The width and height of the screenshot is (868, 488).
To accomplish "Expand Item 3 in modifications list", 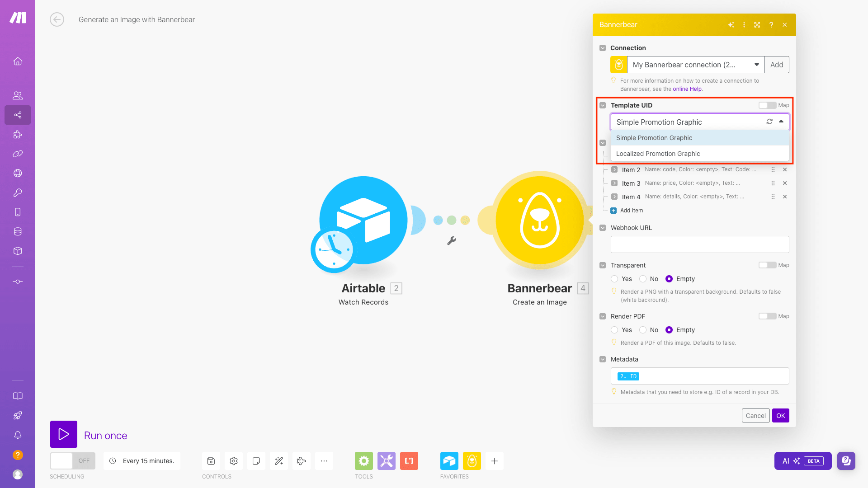I will pos(614,183).
